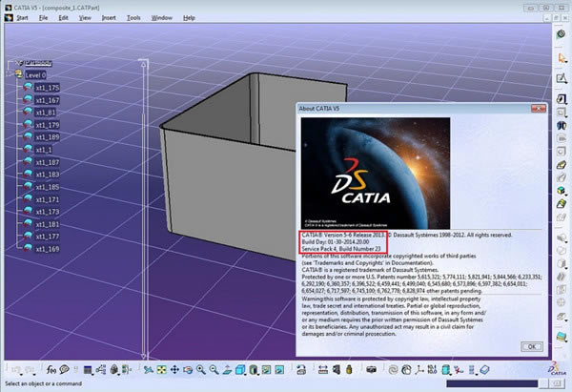This screenshot has height=392, width=572.
Task: Close the About CATIA V5 dialog
Action: point(539,109)
